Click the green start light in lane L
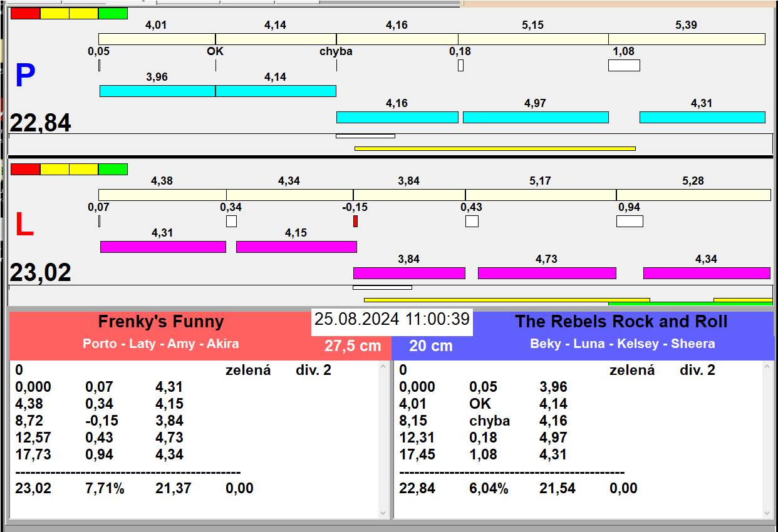Viewport: 778px width, 532px height. point(113,169)
